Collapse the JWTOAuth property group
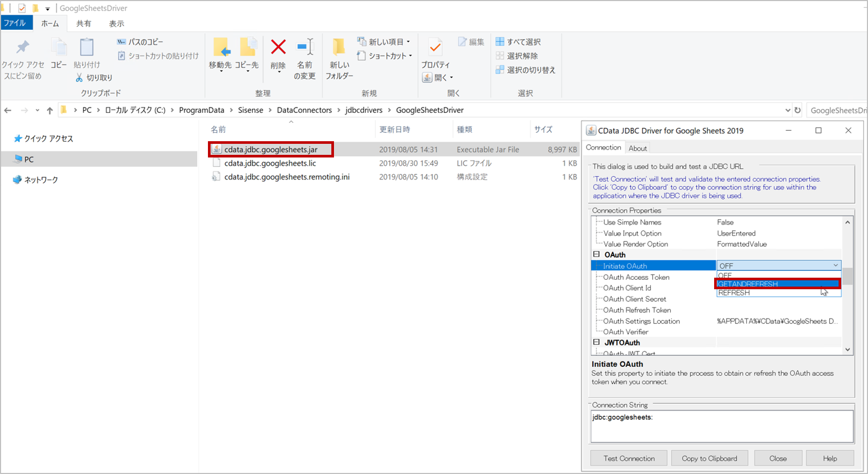 click(597, 342)
